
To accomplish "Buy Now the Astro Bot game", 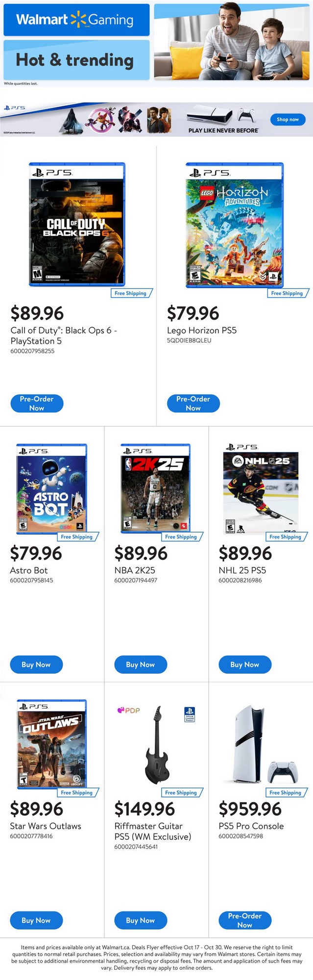I will click(x=36, y=664).
